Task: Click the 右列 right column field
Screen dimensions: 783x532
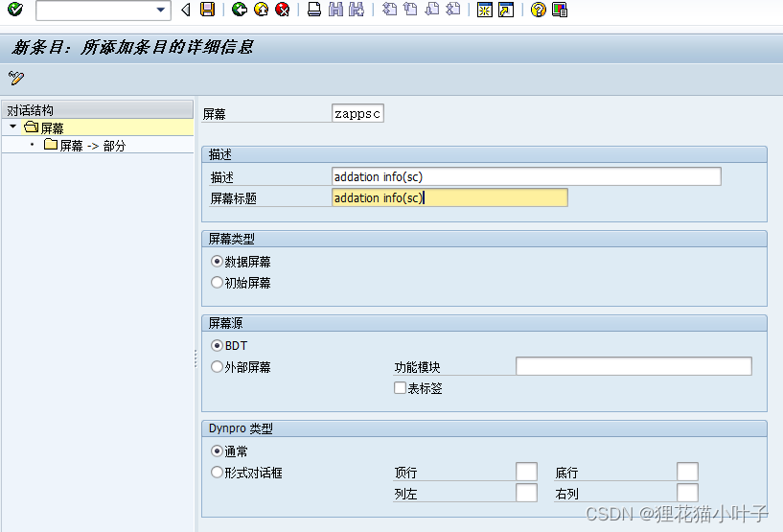Action: tap(687, 493)
